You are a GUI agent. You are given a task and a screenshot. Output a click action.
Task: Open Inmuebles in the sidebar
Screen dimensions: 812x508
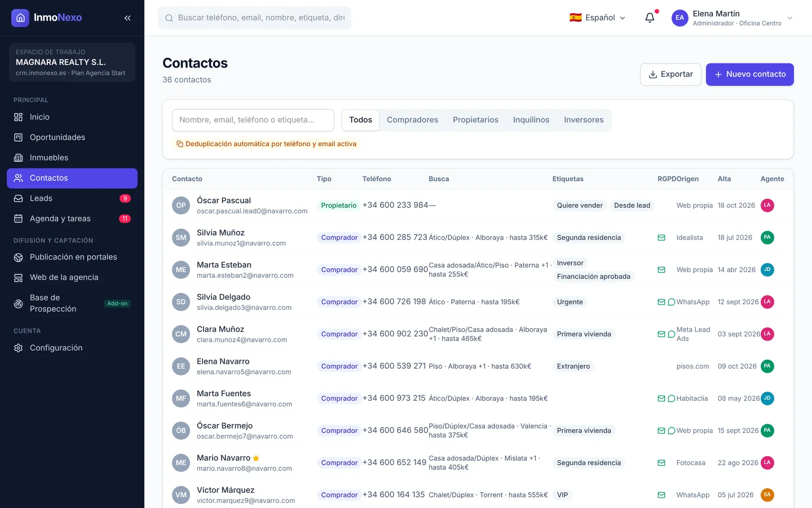click(72, 157)
